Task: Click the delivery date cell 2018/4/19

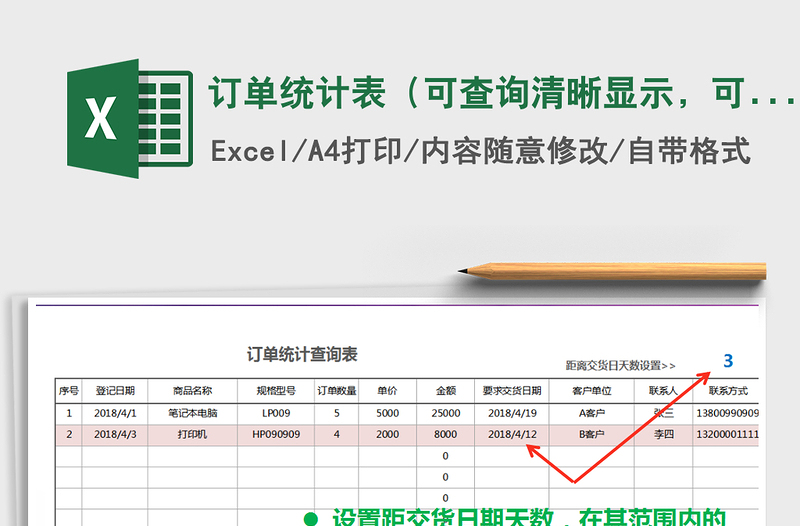Action: [511, 413]
